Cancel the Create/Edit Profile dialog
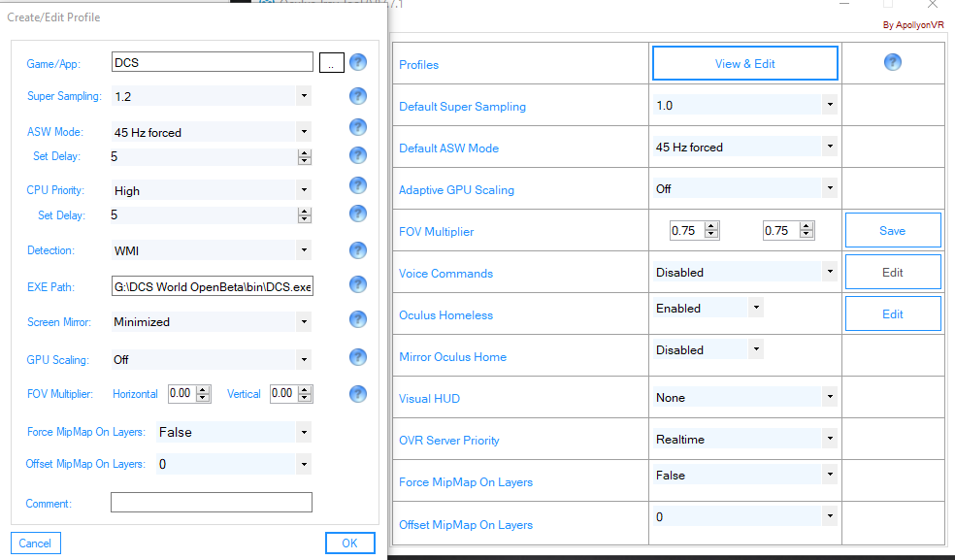The height and width of the screenshot is (560, 955). point(35,543)
